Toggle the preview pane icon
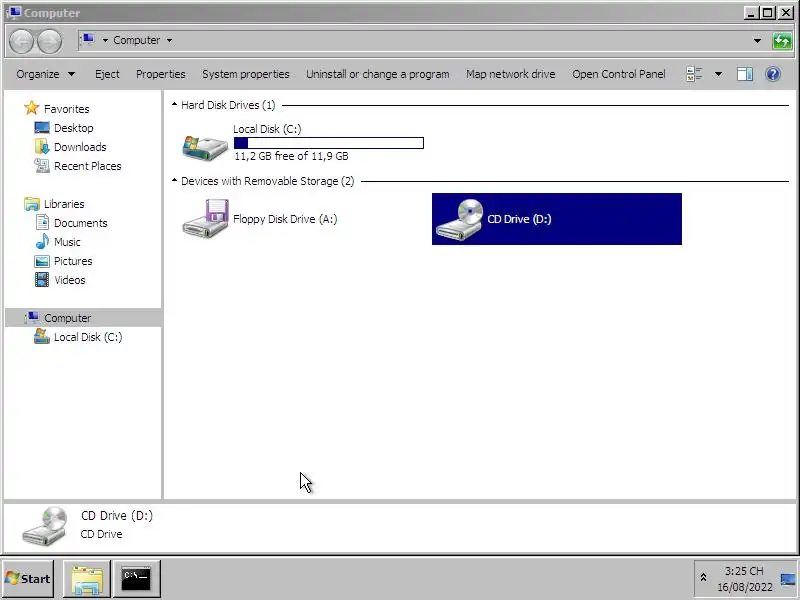800x600 pixels. pos(744,74)
